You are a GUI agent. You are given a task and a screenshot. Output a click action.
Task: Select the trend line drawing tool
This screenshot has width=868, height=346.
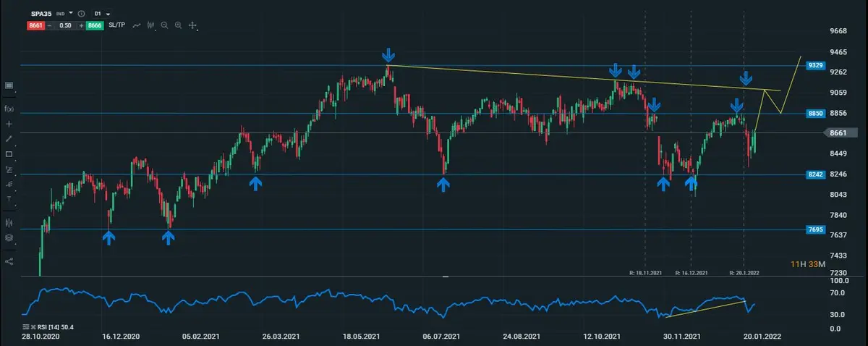(x=9, y=139)
